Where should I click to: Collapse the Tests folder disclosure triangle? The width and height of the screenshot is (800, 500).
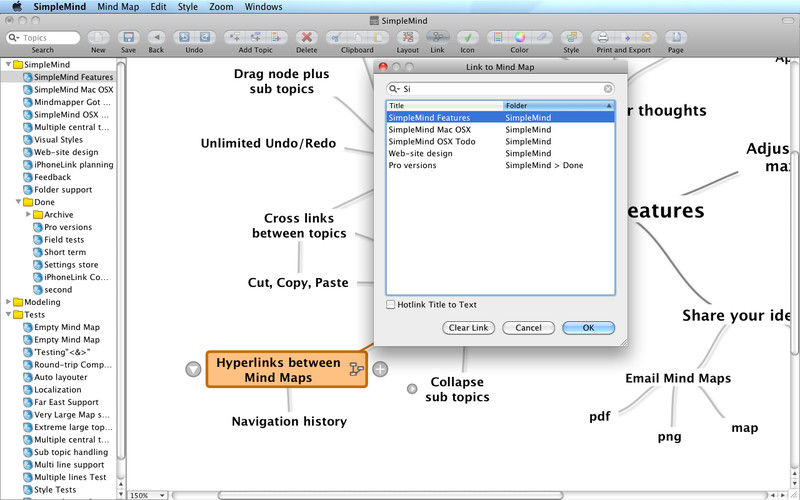tap(8, 314)
